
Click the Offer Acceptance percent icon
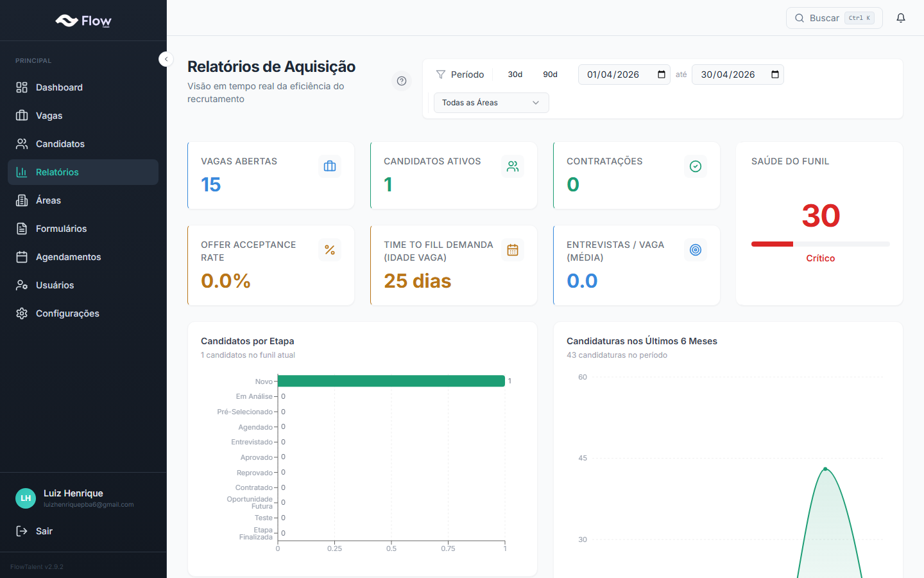click(330, 250)
